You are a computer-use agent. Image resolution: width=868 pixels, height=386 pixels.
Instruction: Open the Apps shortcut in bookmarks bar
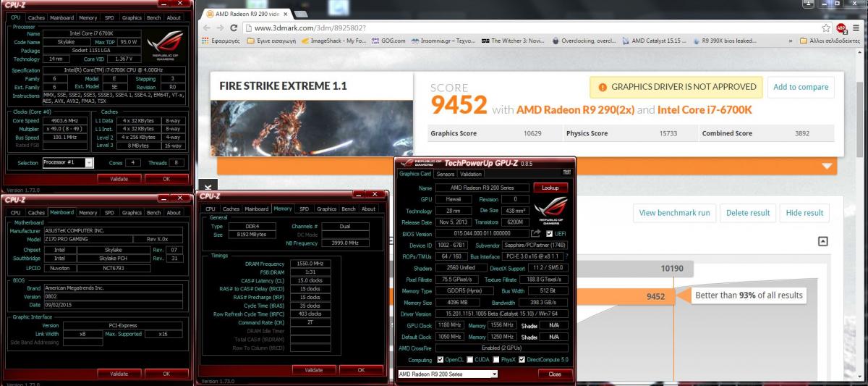[222, 41]
